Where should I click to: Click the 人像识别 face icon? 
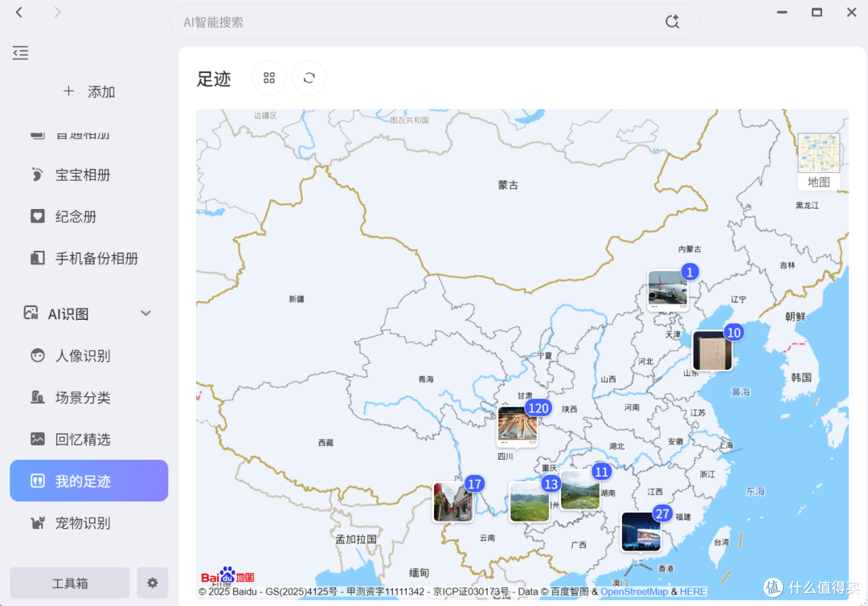pos(37,355)
